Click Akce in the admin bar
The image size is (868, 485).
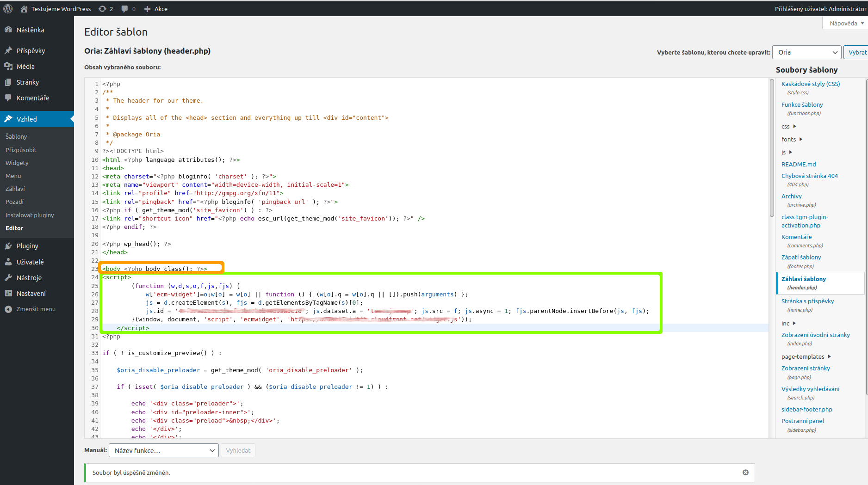[161, 9]
